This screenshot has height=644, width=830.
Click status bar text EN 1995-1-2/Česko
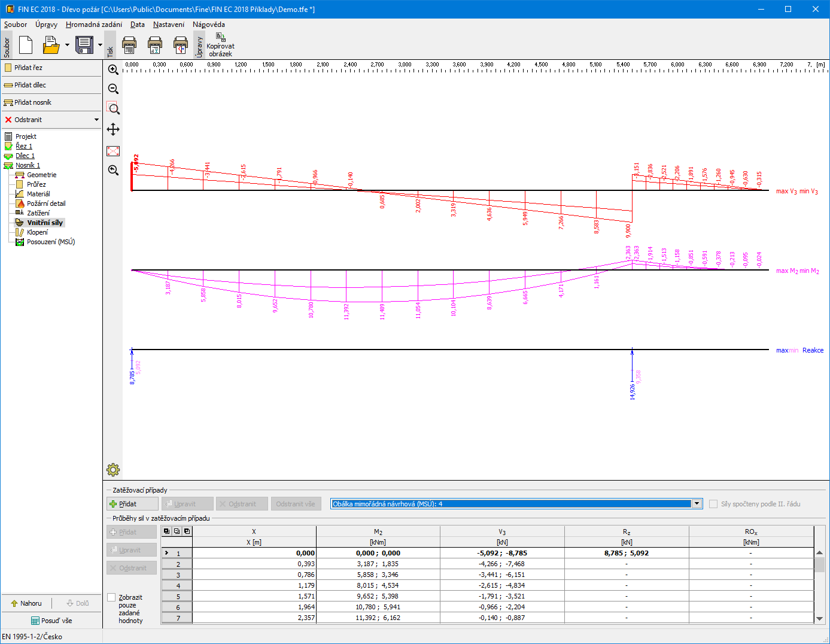[32, 637]
